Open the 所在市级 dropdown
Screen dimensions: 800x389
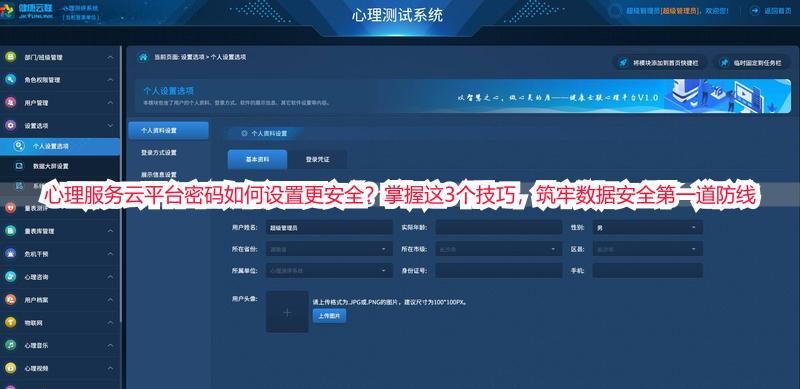click(498, 249)
